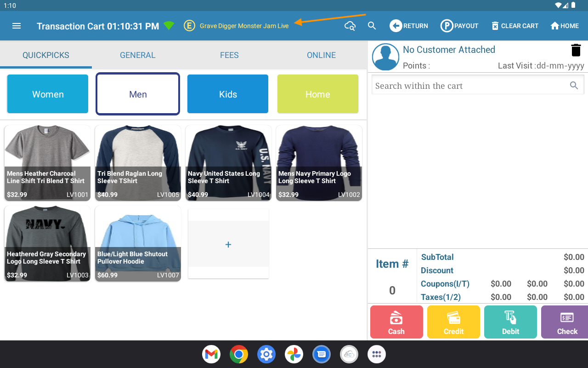The width and height of the screenshot is (588, 368).
Task: Open Settings gear from the dock
Action: [x=266, y=354]
